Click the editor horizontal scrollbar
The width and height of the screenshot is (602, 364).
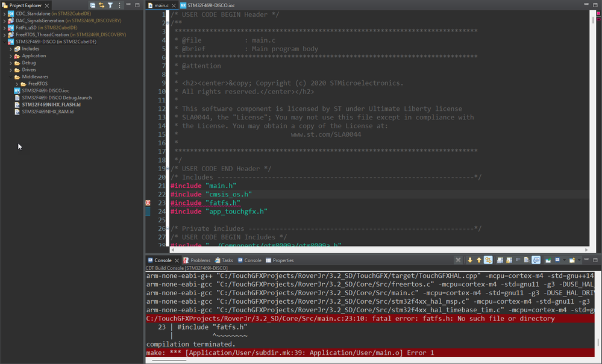coord(379,249)
